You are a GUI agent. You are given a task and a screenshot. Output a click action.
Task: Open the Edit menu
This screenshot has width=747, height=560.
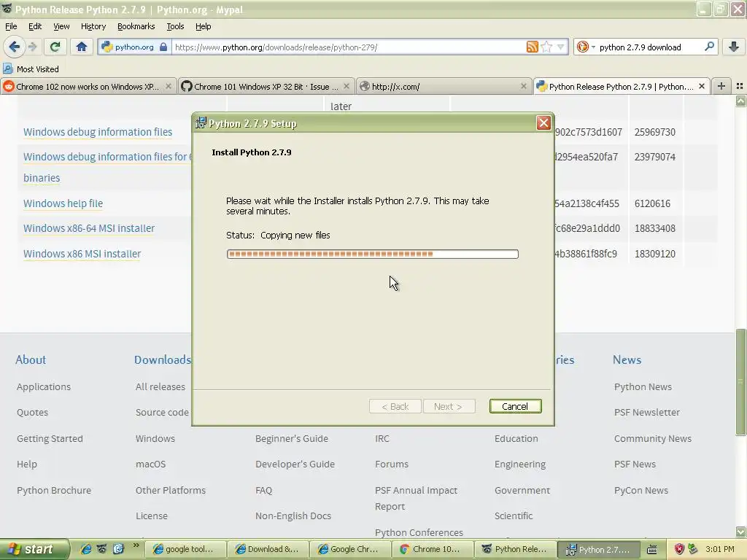pyautogui.click(x=35, y=26)
